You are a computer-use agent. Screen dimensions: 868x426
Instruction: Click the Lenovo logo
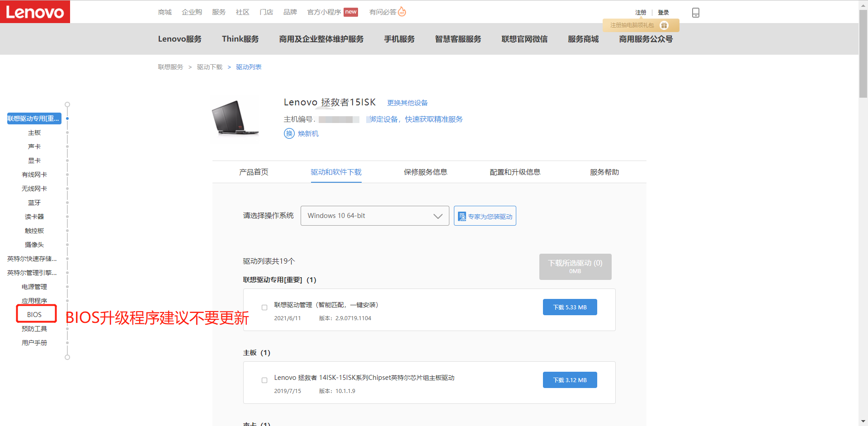35,11
